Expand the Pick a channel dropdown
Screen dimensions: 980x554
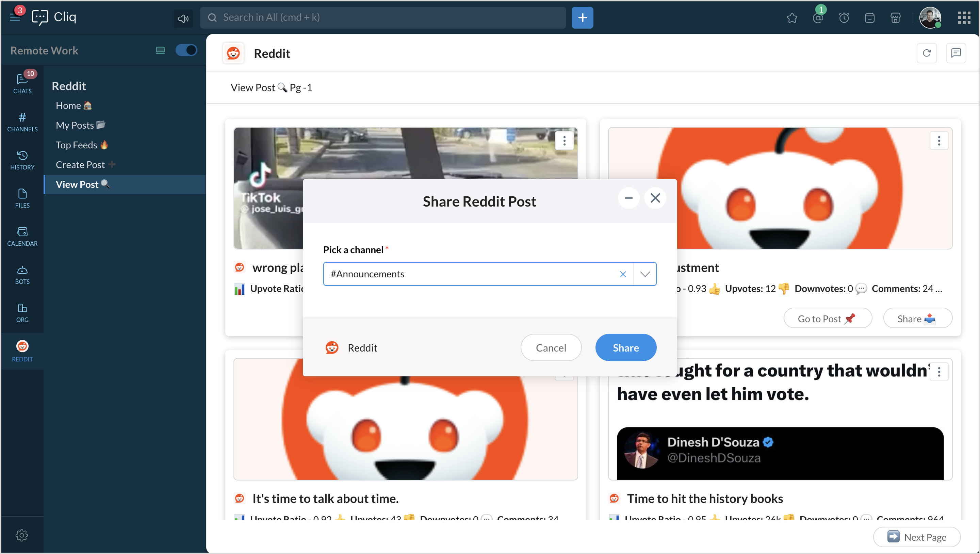click(644, 274)
